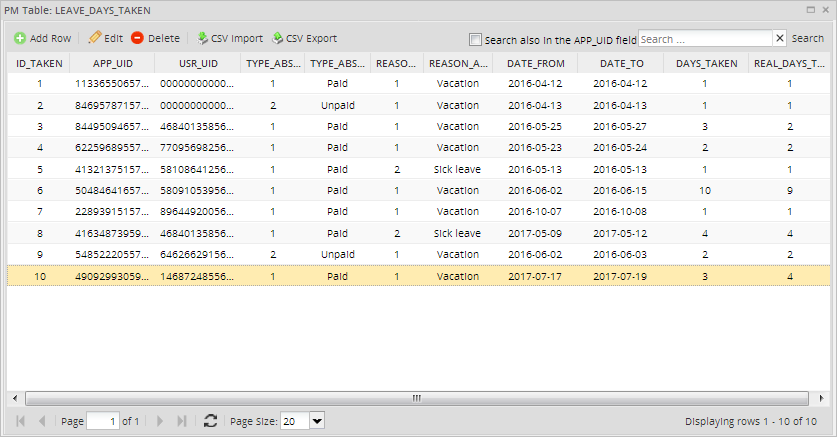This screenshot has width=837, height=437.
Task: Go to the first page arrow
Action: click(20, 421)
